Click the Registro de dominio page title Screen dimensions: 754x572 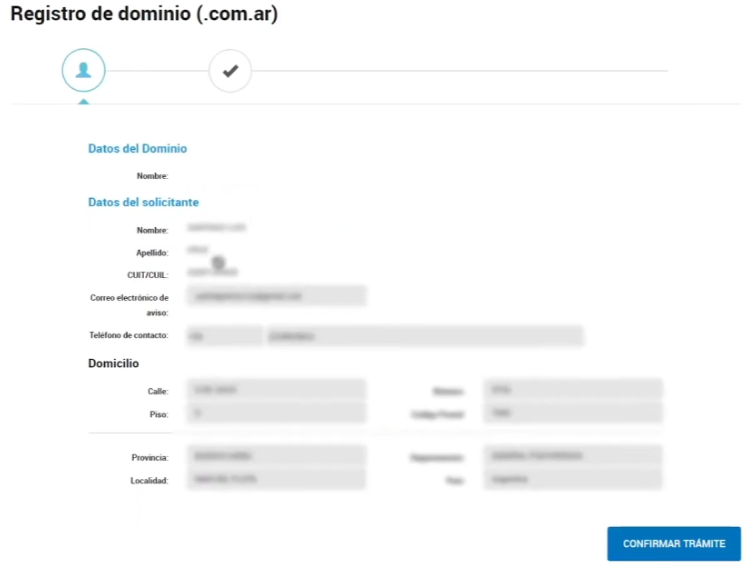click(144, 16)
